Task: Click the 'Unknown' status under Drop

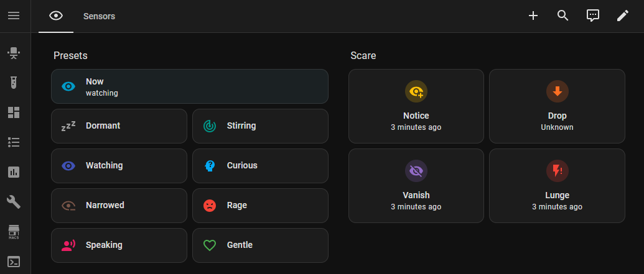Action: 558,127
